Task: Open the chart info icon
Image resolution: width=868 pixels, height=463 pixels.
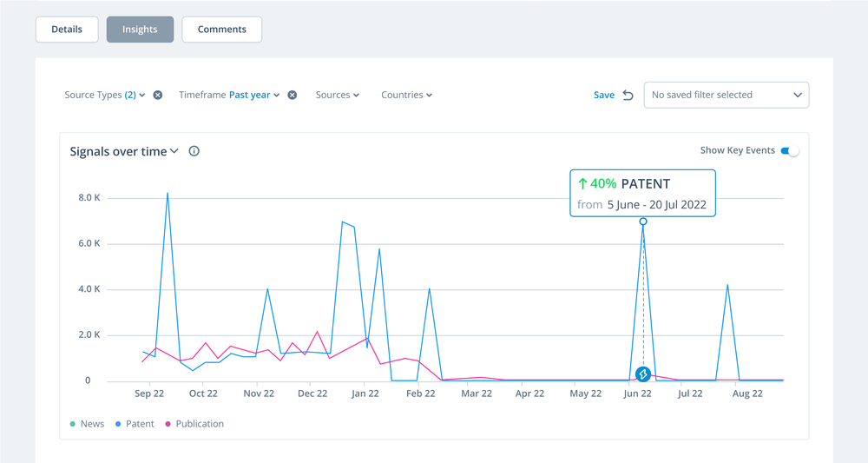Action: point(194,151)
